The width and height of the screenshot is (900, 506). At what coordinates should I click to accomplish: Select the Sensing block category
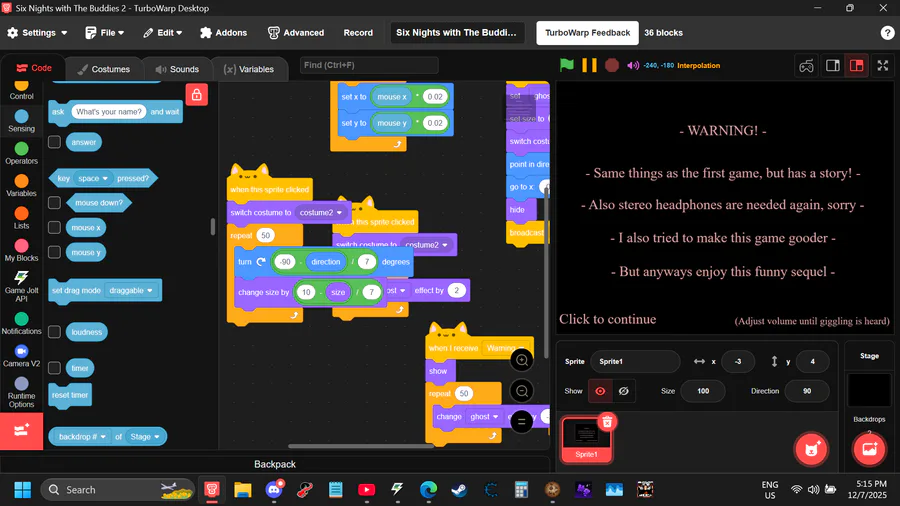(x=21, y=121)
